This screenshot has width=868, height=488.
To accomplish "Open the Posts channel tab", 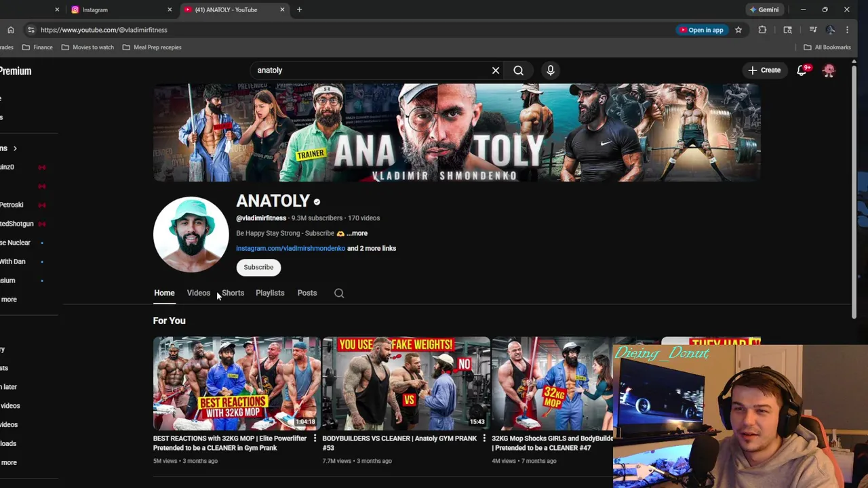I will pyautogui.click(x=307, y=293).
